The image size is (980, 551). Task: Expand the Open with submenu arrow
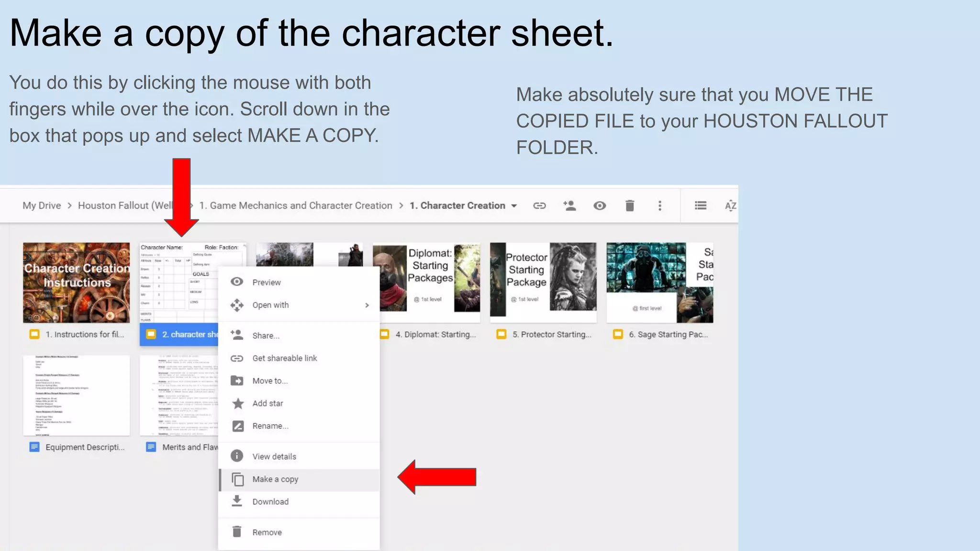click(367, 305)
